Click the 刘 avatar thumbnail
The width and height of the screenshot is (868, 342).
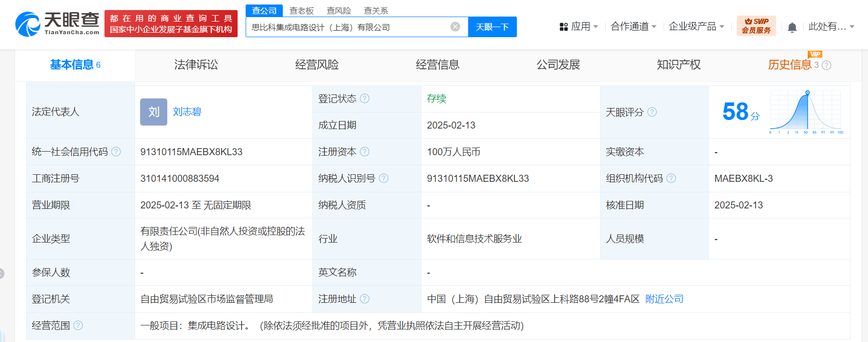[154, 112]
